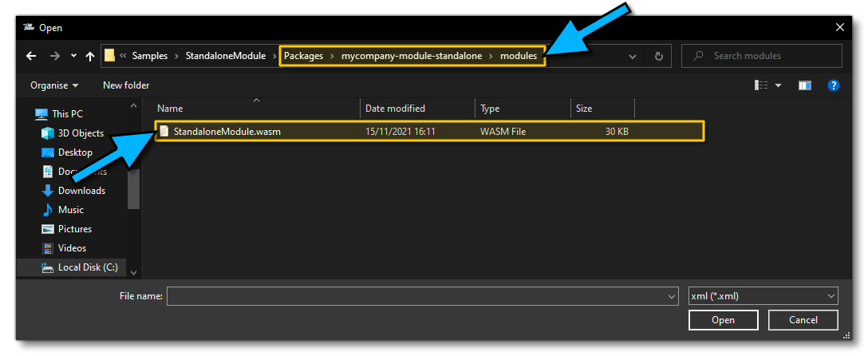Open the view options dropdown arrow

coord(779,85)
